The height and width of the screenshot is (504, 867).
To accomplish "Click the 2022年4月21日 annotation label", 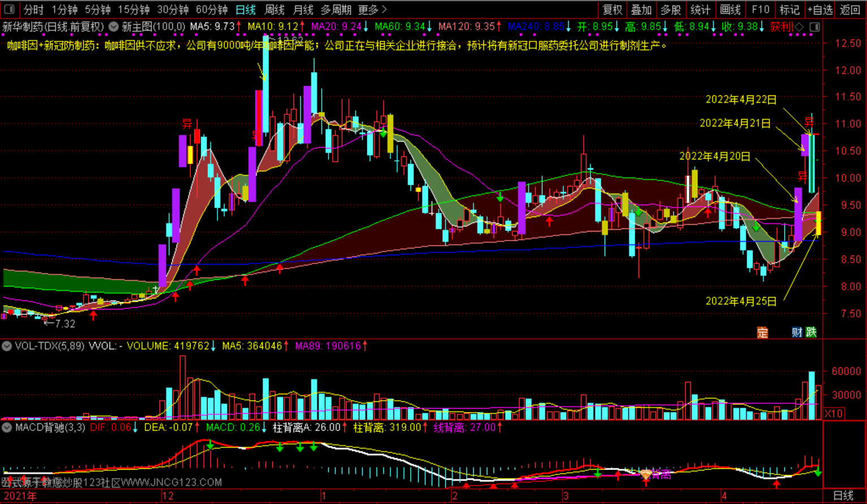I will (735, 123).
